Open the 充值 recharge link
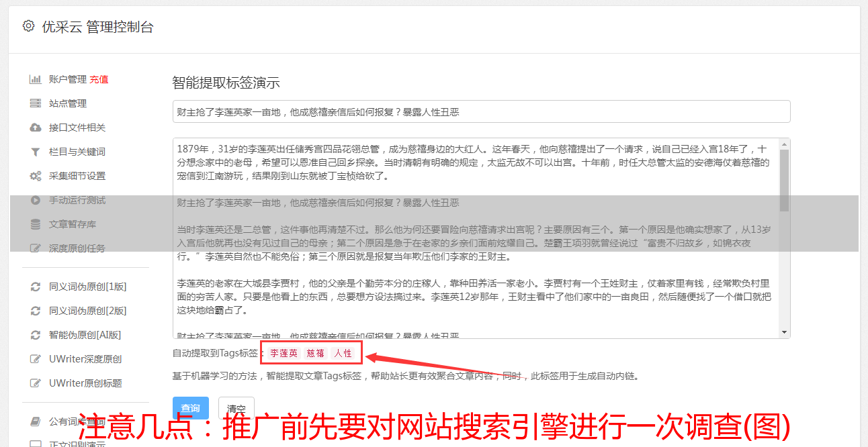The width and height of the screenshot is (868, 447). 99,79
